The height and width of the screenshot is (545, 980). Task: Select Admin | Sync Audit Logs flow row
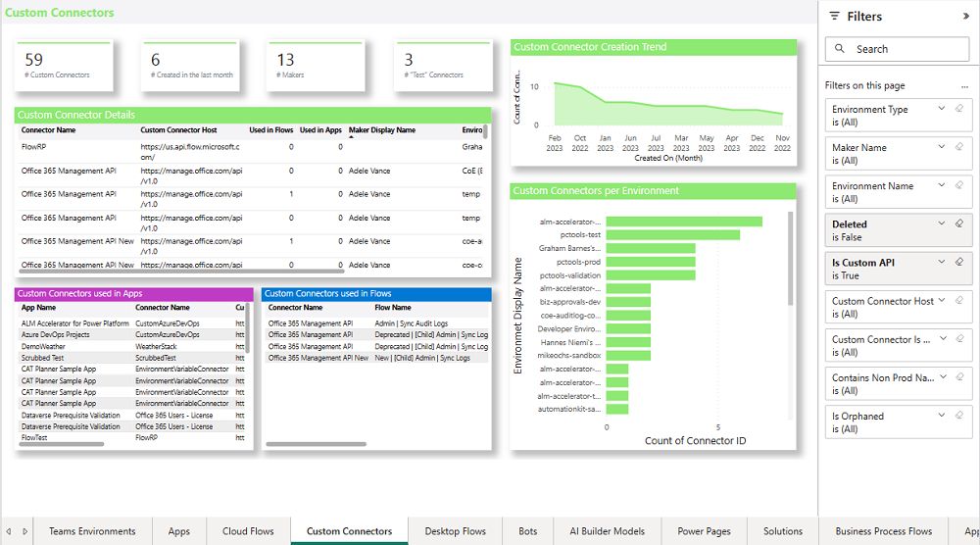[x=377, y=323]
